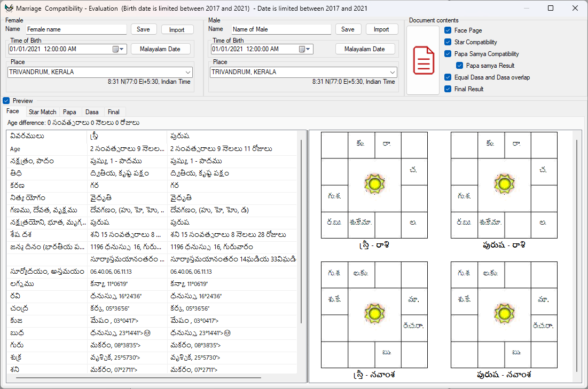Click the Male Time of Birth date field

tap(262, 49)
